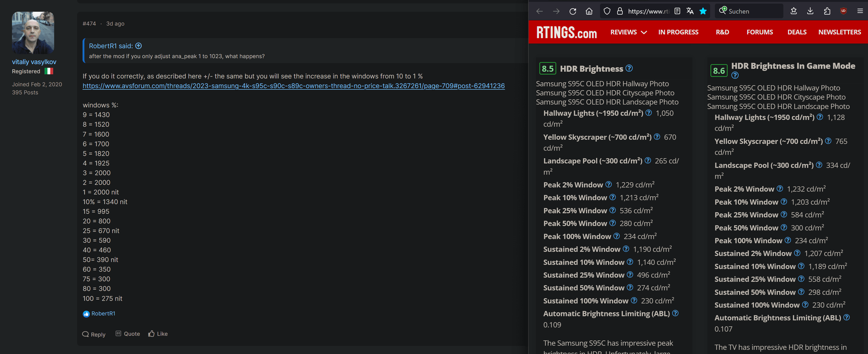Like post #474
This screenshot has height=354, width=868.
pos(158,334)
